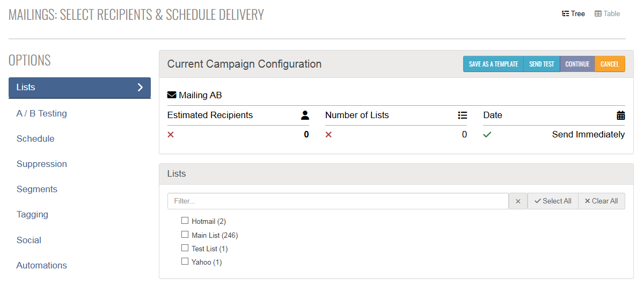The height and width of the screenshot is (284, 644).
Task: Clear the filter with the X button
Action: coord(518,201)
